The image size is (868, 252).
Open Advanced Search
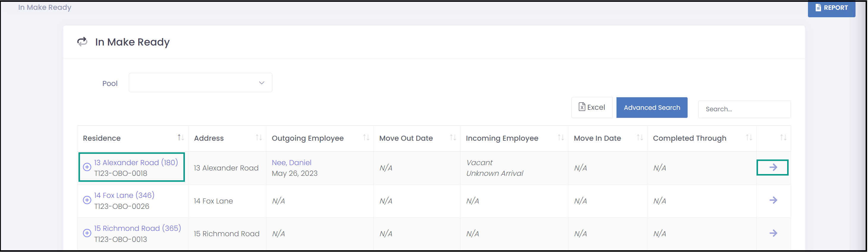[652, 107]
